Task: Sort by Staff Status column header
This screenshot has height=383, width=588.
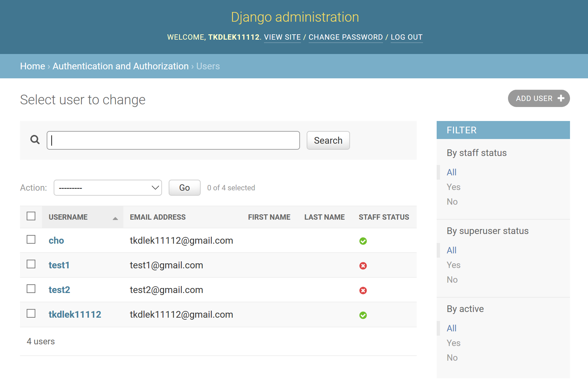Action: 384,217
